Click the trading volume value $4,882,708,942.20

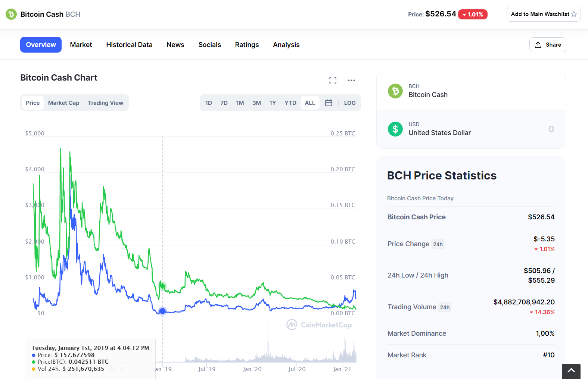[x=524, y=302]
